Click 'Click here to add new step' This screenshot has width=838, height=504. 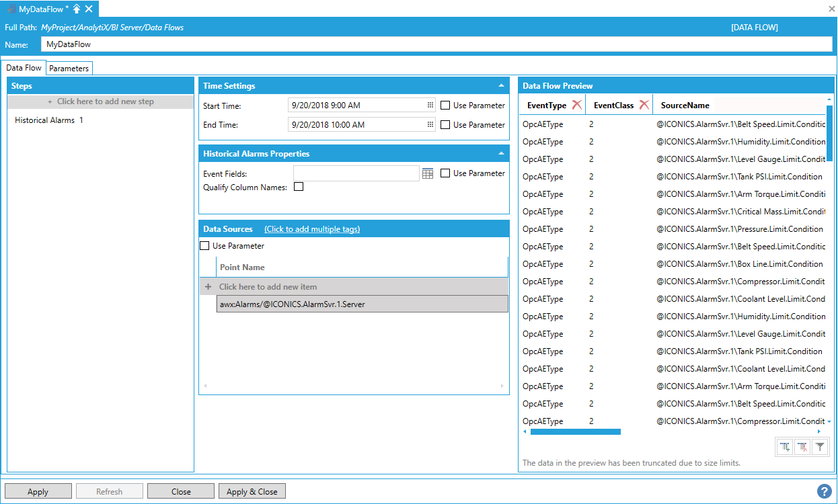coord(101,101)
